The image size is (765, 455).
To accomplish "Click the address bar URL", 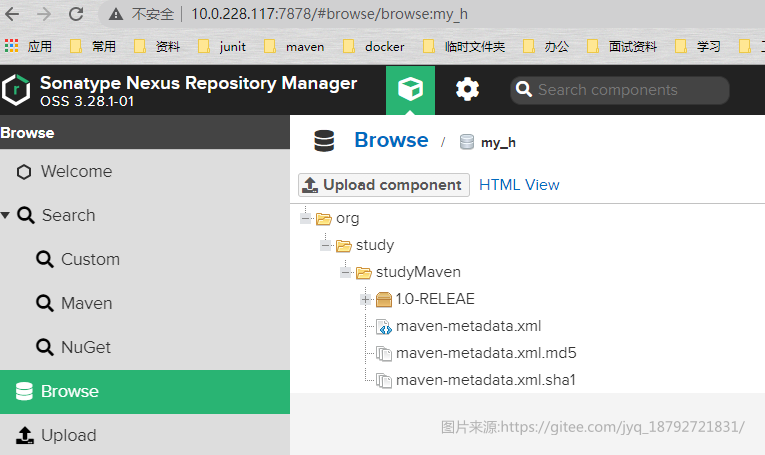I will coord(329,14).
